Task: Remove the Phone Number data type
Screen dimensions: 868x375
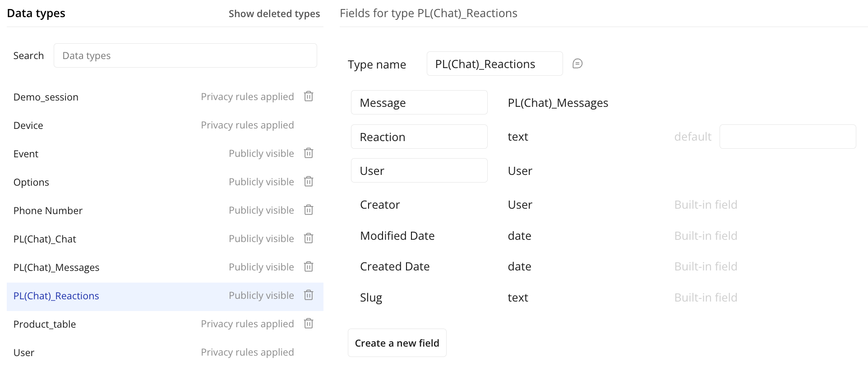Action: pyautogui.click(x=309, y=210)
